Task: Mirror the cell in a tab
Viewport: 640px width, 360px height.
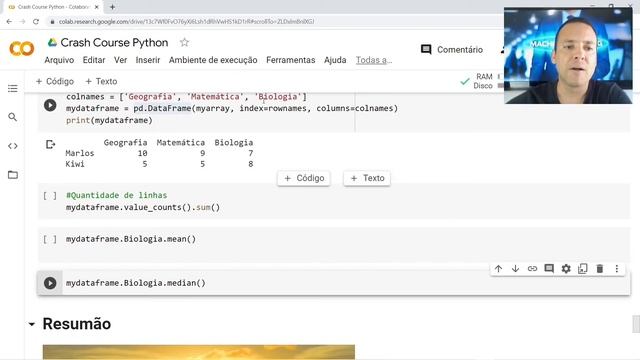Action: [583, 269]
